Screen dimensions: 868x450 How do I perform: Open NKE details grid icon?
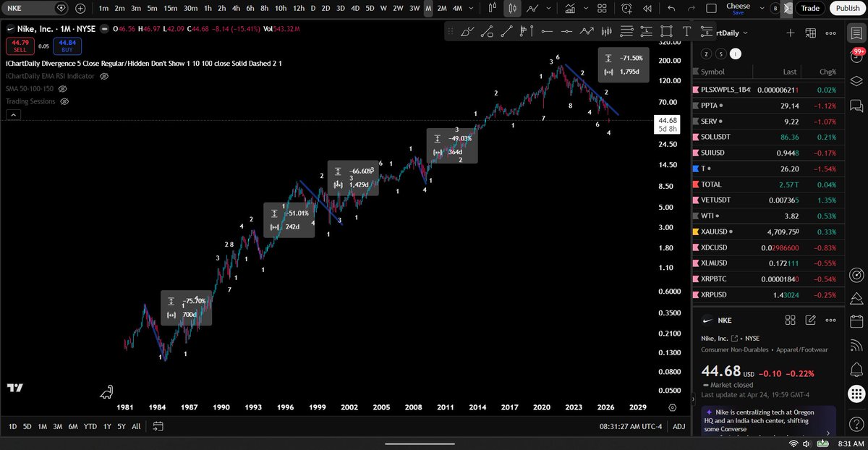(x=791, y=320)
